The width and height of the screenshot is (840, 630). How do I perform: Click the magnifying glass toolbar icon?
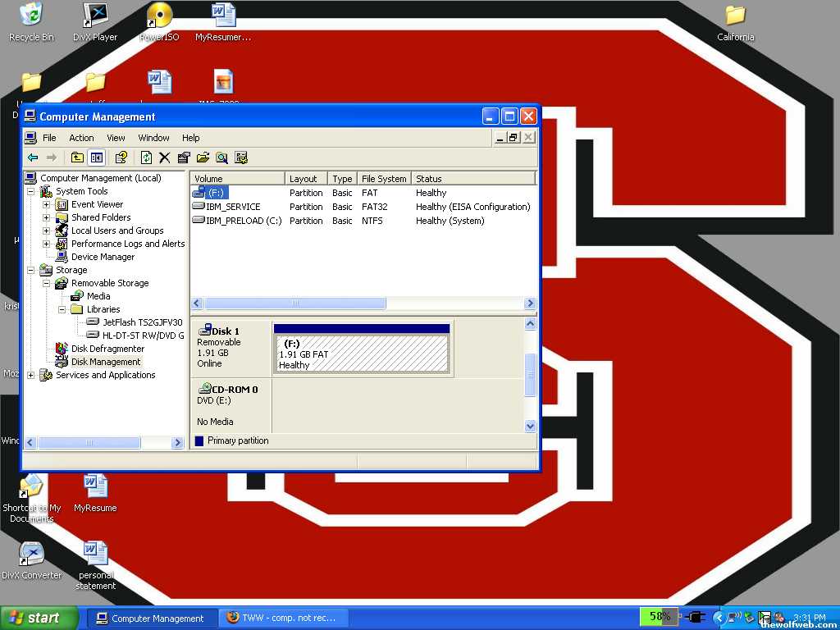221,157
